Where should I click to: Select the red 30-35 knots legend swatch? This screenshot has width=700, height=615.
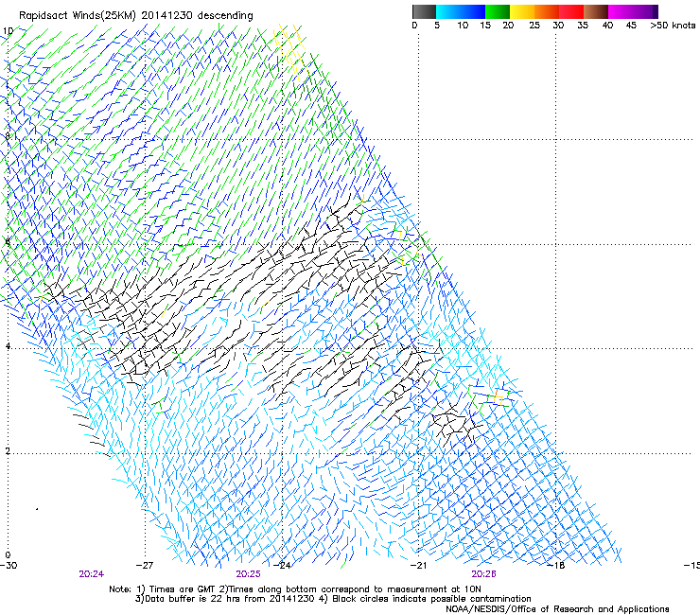tap(571, 11)
